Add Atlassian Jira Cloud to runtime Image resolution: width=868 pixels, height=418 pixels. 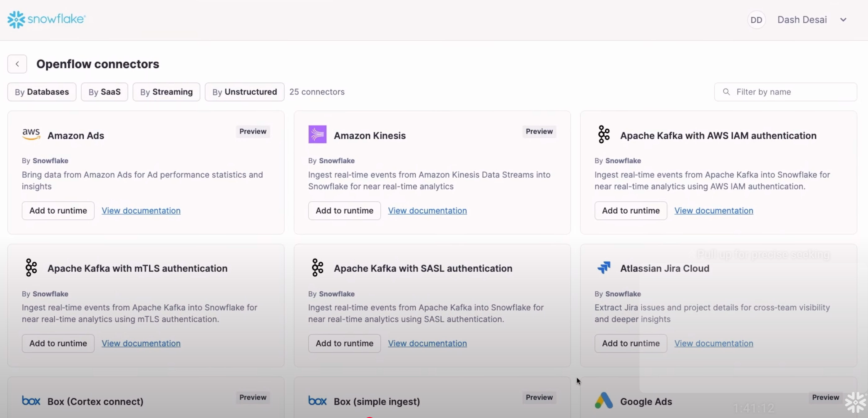631,343
